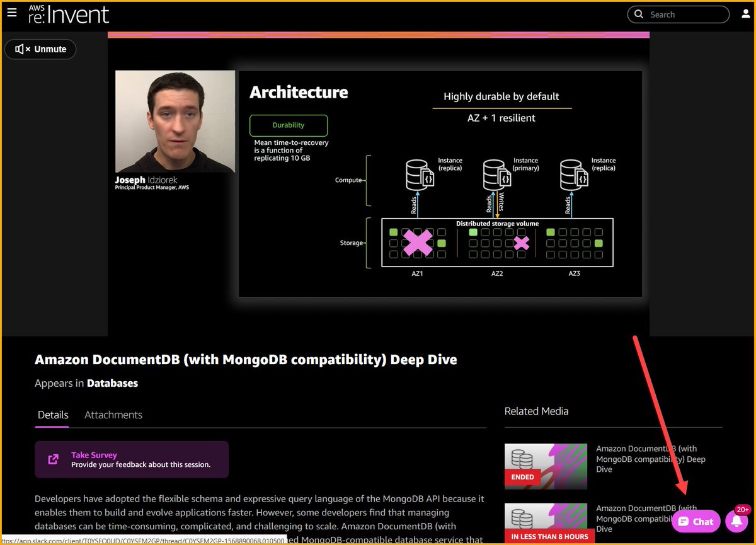Open the notifications bell with 20+ badge

(x=736, y=520)
